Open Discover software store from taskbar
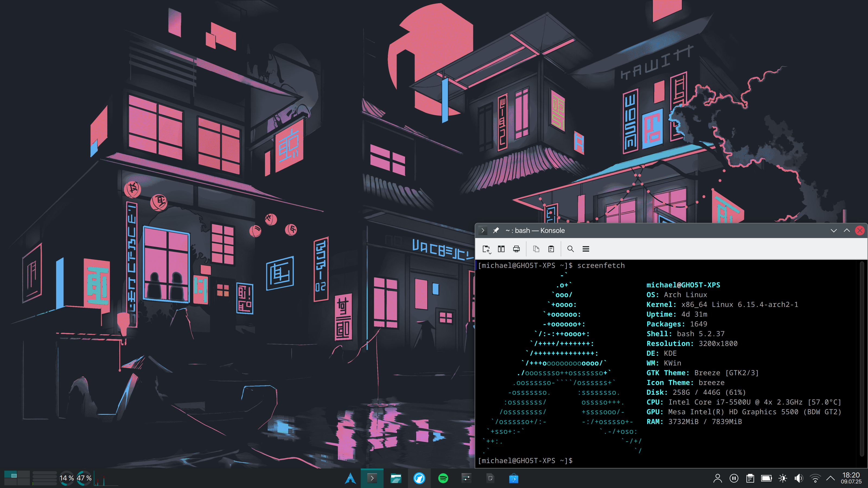Screen dimensions: 868x488 click(513, 478)
